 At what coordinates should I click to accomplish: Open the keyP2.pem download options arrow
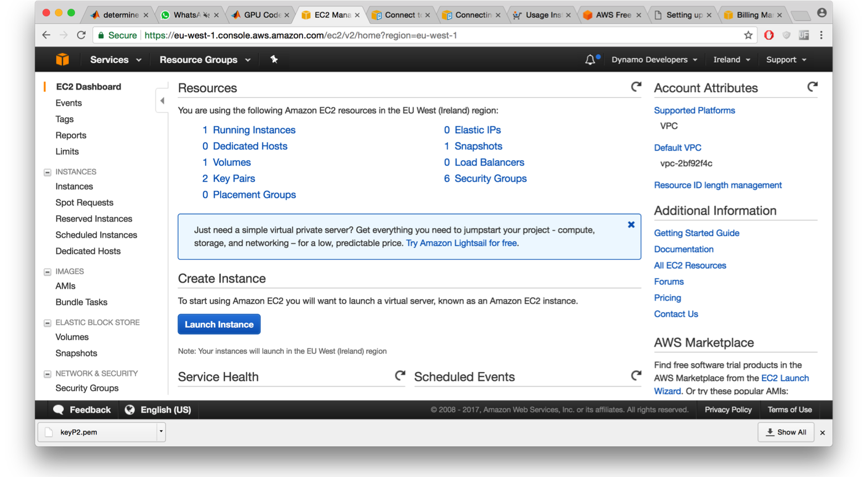point(161,432)
